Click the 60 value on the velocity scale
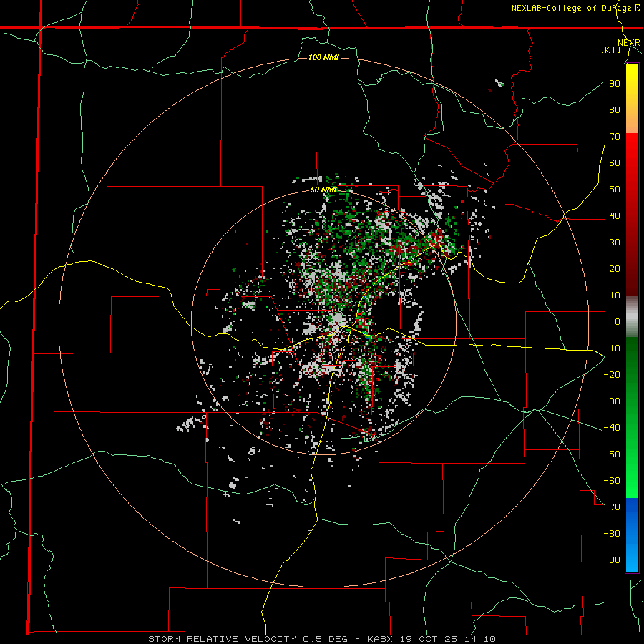Screen dimensions: 644x644 coord(615,163)
